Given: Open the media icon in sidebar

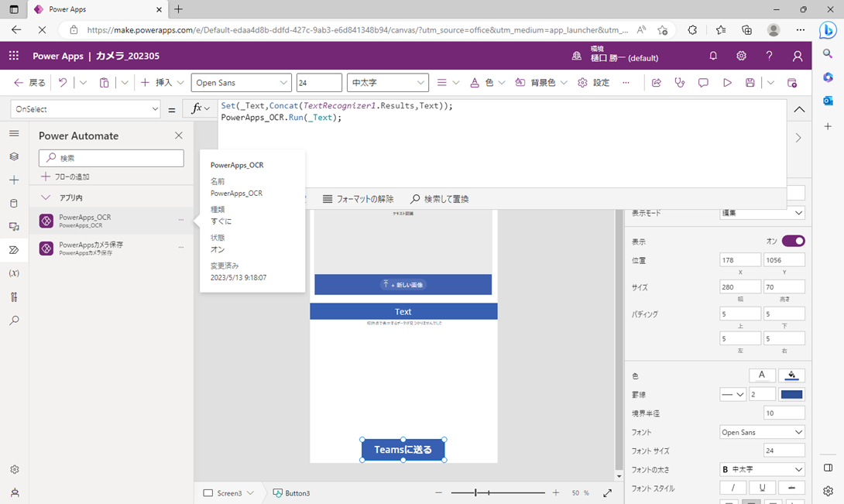Looking at the screenshot, I should pos(14,227).
